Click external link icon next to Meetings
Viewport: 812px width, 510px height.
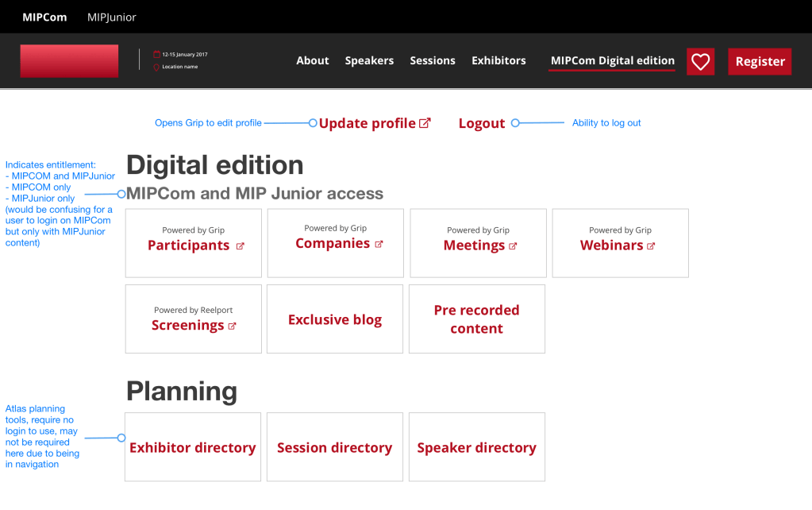(x=513, y=246)
